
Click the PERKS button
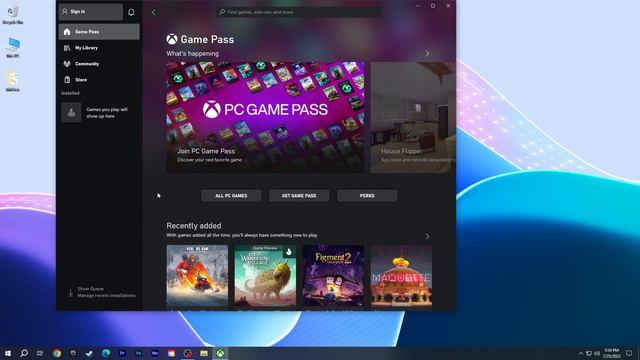[x=367, y=196]
